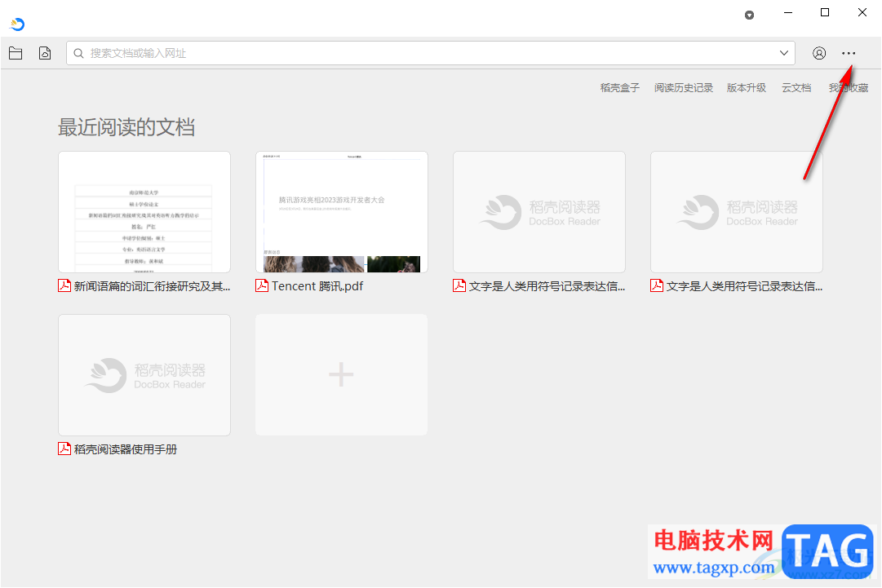Open the 新闻语篇的词汇衔接研究 thumbnail

(144, 212)
